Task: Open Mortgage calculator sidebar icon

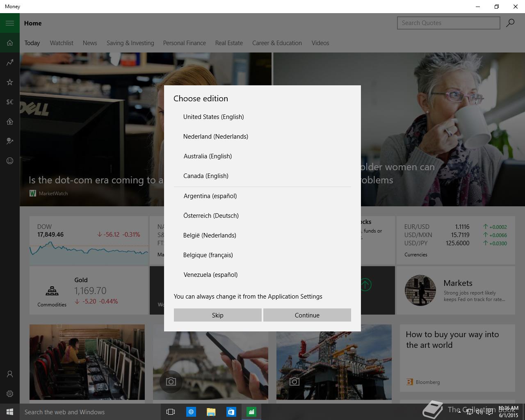Action: (10, 121)
